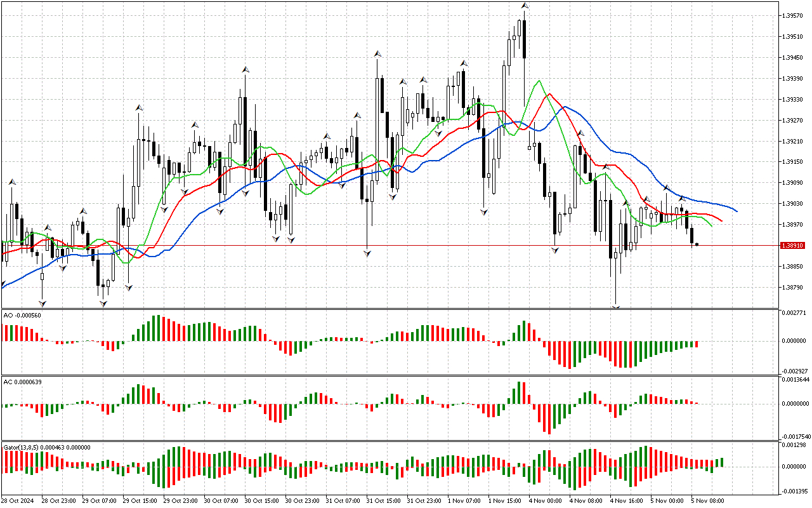Image resolution: width=812 pixels, height=508 pixels.
Task: Select the 29 Oct 07:00 time label
Action: [100, 501]
